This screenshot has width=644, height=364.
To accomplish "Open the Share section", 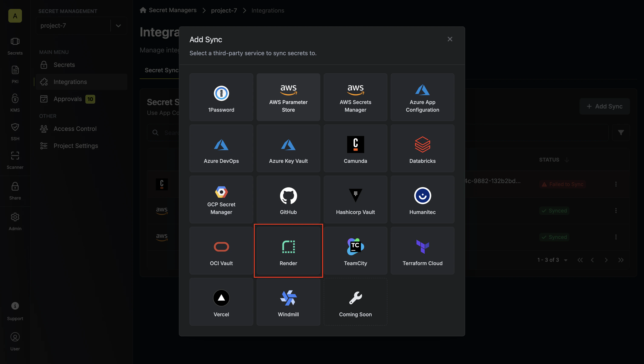I will pyautogui.click(x=15, y=191).
